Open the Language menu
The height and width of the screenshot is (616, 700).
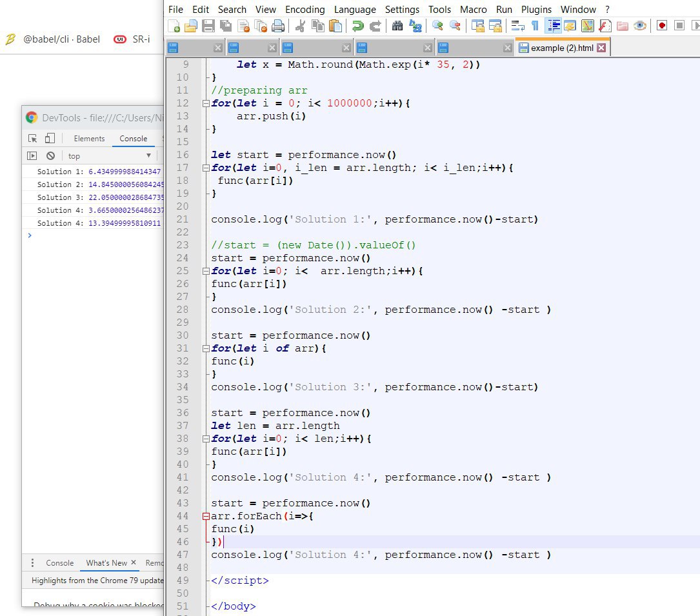tap(355, 10)
